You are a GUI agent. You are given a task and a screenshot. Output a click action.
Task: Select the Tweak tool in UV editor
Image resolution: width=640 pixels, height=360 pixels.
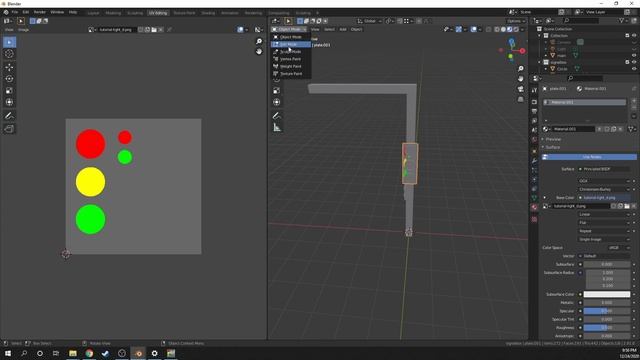tap(9, 42)
